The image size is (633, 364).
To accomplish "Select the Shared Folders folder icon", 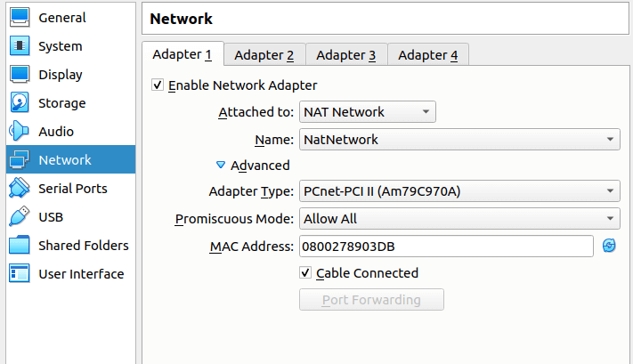I will point(20,245).
